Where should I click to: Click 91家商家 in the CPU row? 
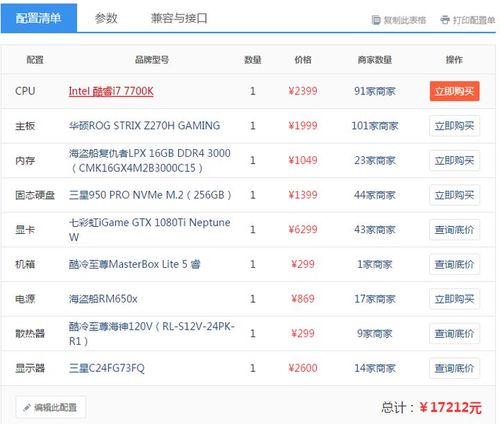(x=375, y=91)
